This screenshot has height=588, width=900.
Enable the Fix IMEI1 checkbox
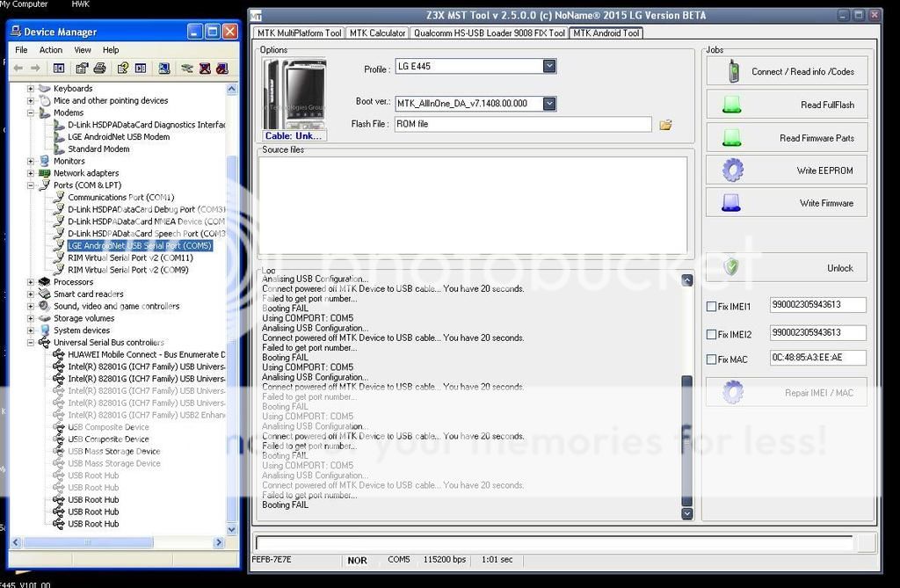tap(711, 307)
